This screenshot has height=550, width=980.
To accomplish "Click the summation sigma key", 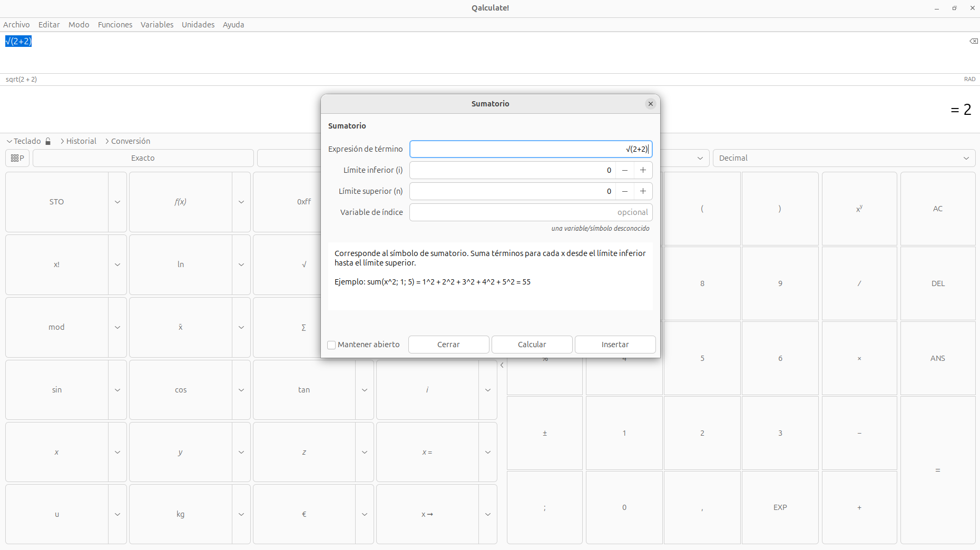I will point(304,327).
